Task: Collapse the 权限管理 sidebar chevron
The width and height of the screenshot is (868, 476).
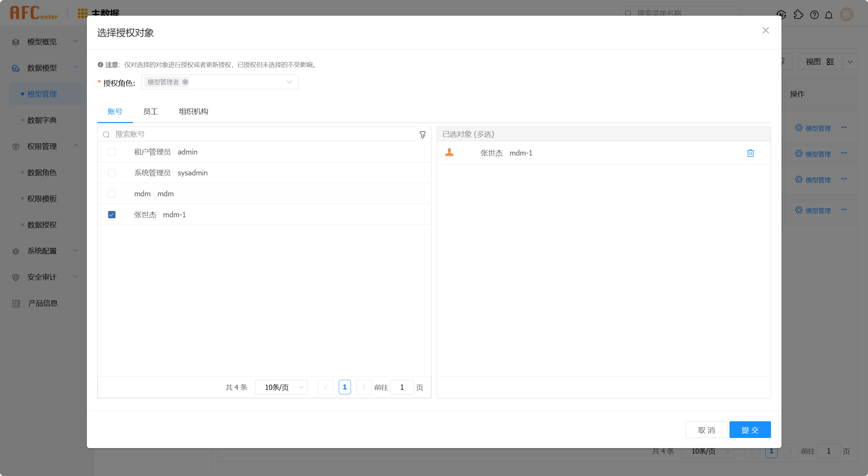Action: point(76,145)
